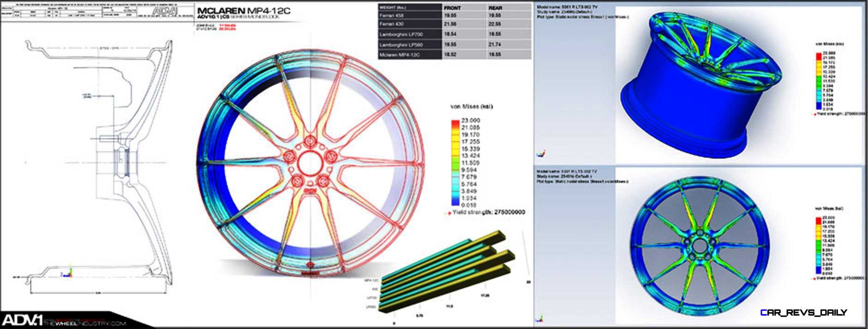Select the Ferrari 430 table row label
This screenshot has height=329, width=868.
(391, 24)
